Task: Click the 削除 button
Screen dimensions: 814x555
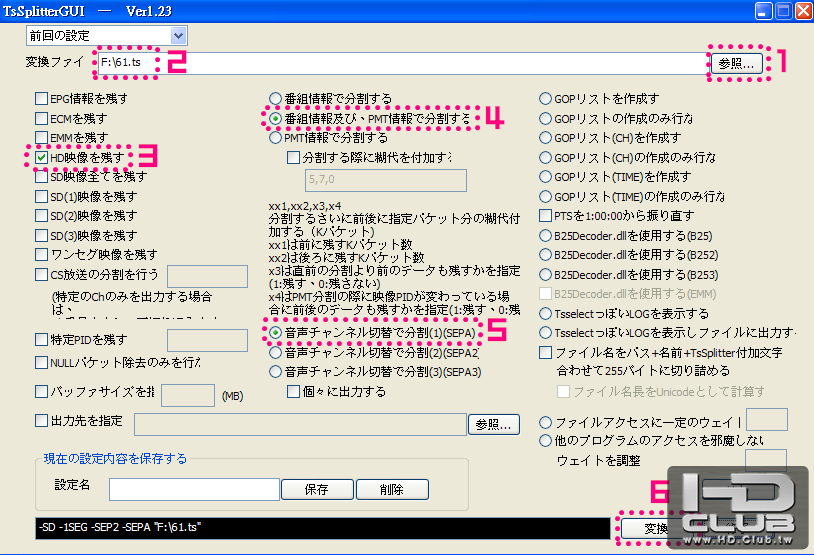Action: coord(392,490)
